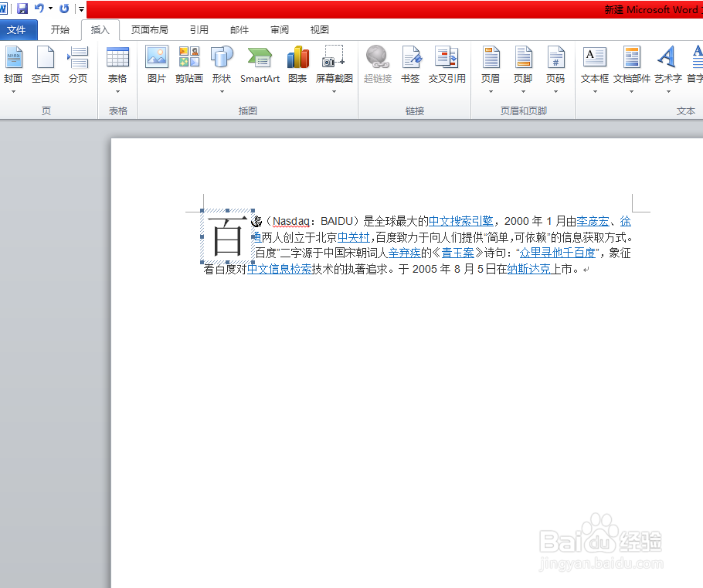Insert a 图表 chart
The image size is (703, 588).
[297, 65]
